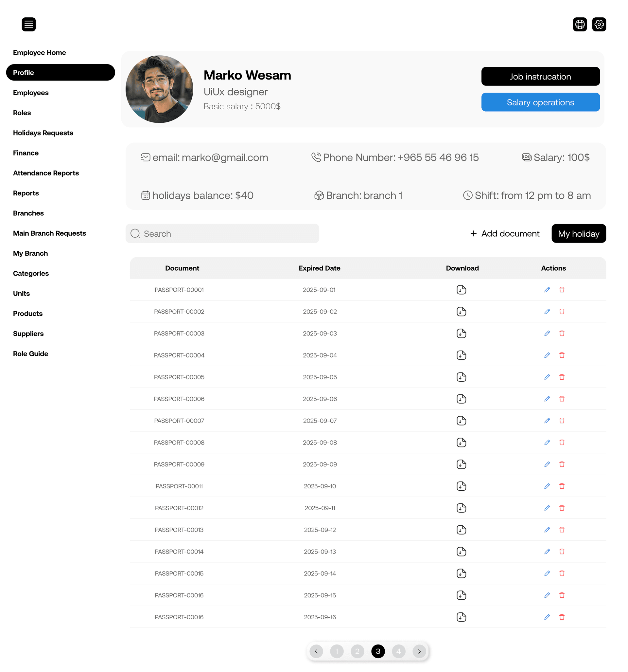628x672 pixels.
Task: Open Attendance Reports from sidebar
Action: (x=46, y=173)
